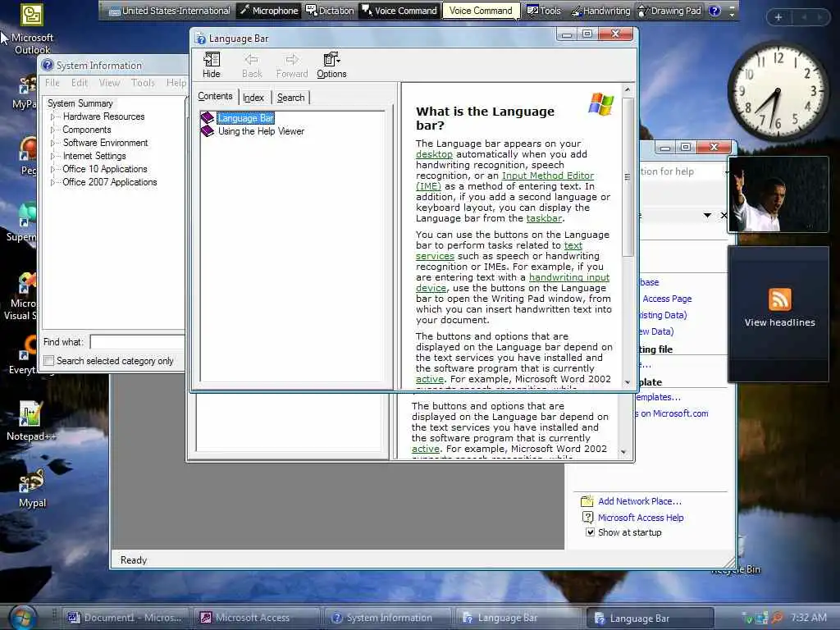Click the help pane scroll down arrow

click(x=628, y=382)
